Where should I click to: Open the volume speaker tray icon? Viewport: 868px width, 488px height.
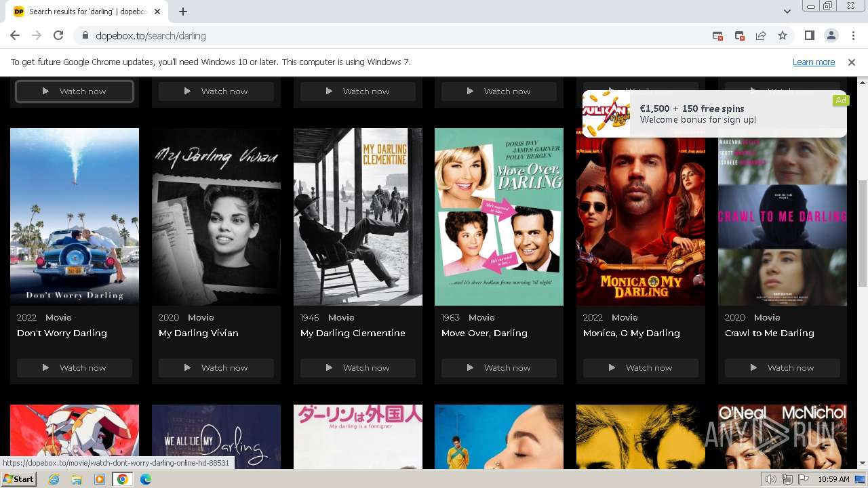(x=771, y=479)
